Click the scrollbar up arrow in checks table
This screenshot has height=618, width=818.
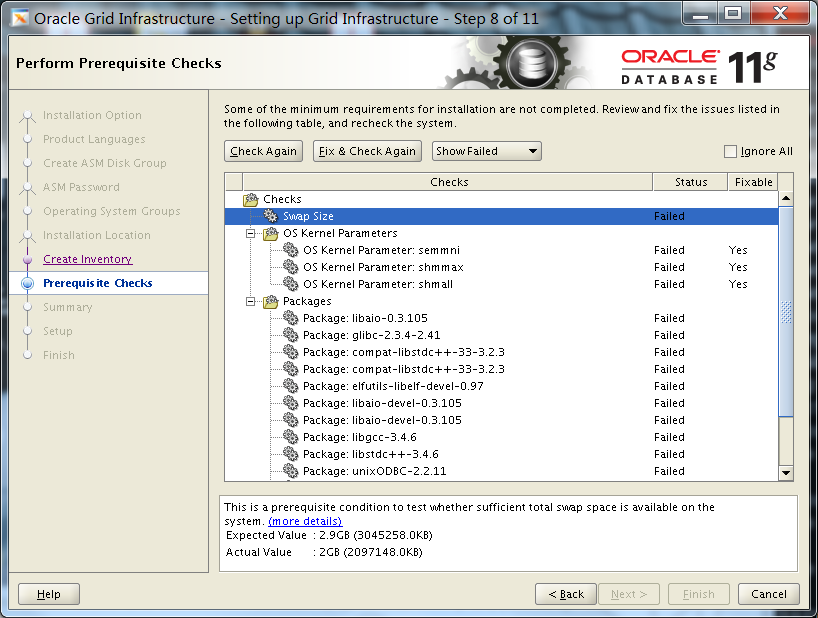[786, 199]
